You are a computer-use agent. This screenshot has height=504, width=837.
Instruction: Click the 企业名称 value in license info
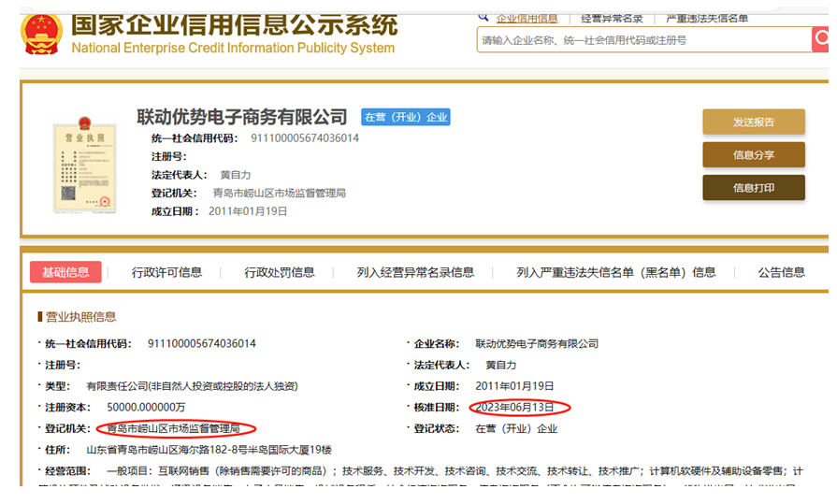(x=537, y=344)
